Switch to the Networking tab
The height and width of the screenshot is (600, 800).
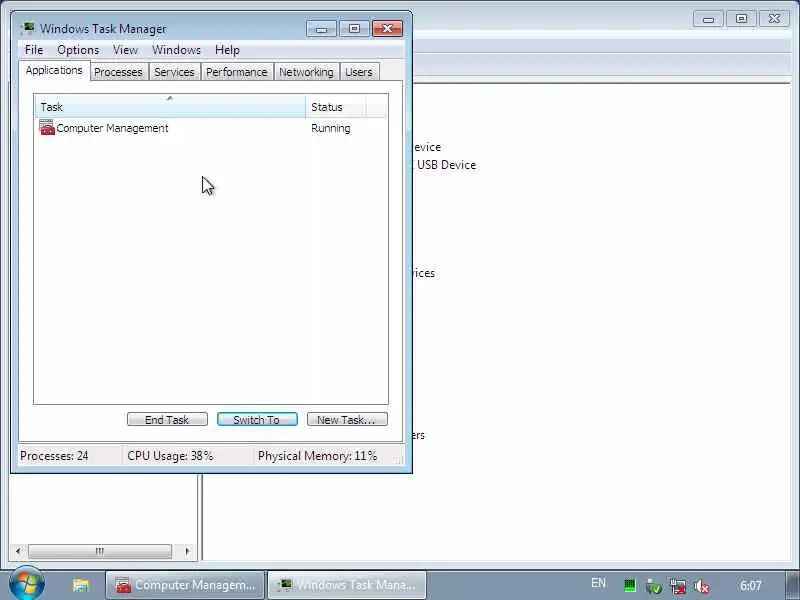[x=306, y=72]
